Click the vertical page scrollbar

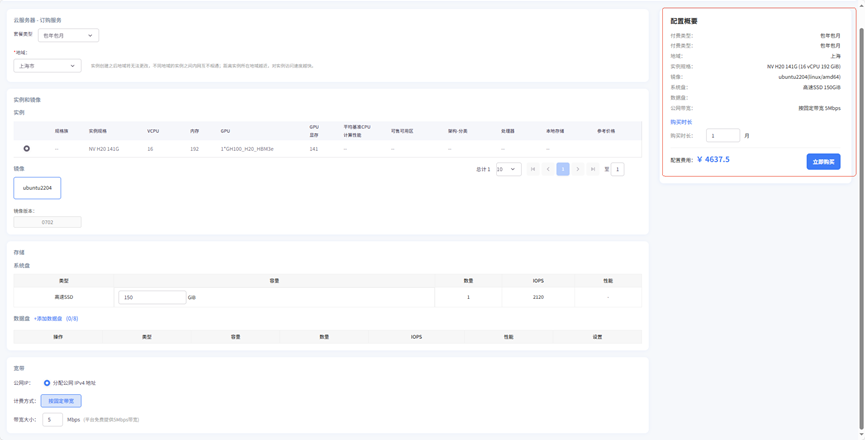click(861, 200)
